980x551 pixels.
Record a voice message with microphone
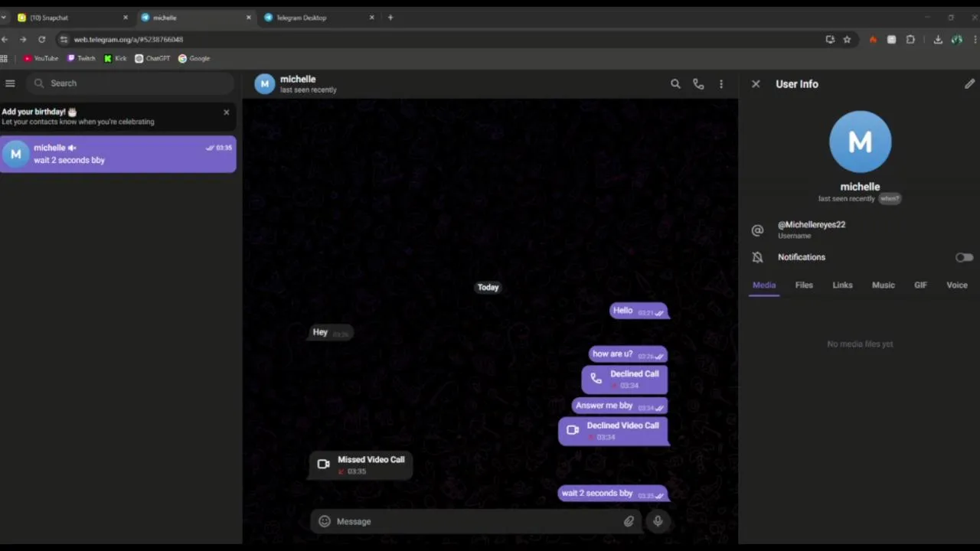(658, 521)
